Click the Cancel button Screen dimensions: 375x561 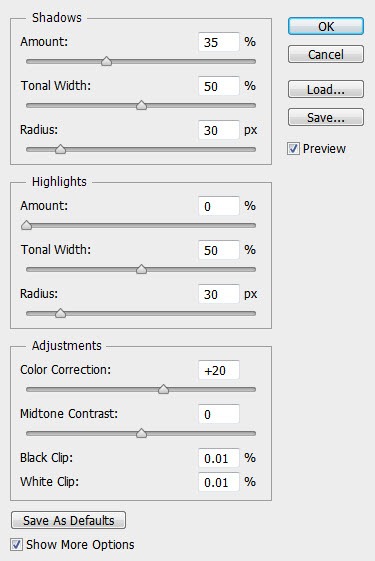(326, 54)
